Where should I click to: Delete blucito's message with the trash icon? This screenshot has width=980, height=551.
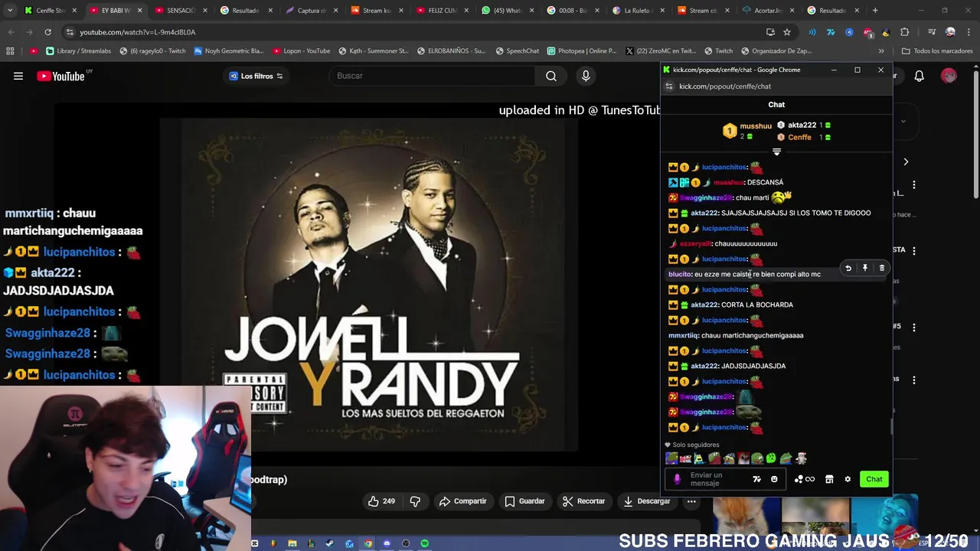(x=882, y=268)
